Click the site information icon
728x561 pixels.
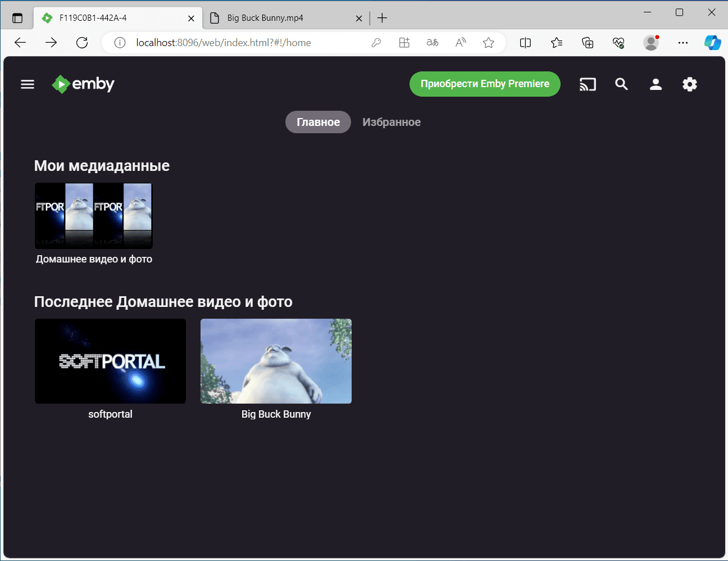pyautogui.click(x=120, y=43)
